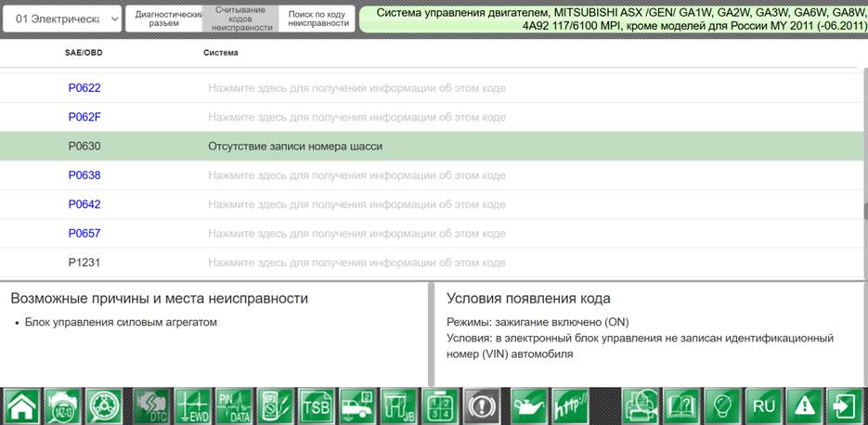
Task: Open code P0622 link
Action: pos(84,88)
